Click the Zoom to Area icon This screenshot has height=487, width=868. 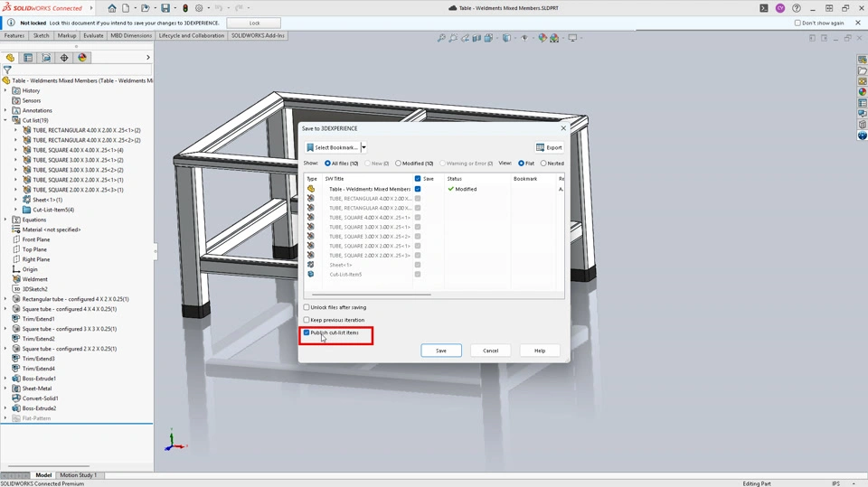(x=453, y=38)
